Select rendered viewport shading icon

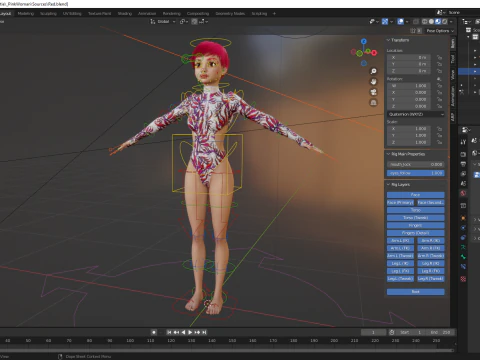coord(444,22)
